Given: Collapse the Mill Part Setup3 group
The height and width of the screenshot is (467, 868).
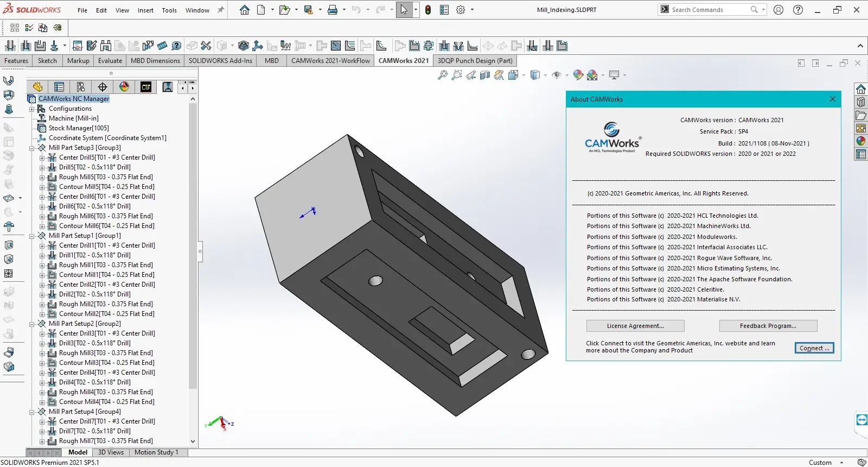Looking at the screenshot, I should pyautogui.click(x=32, y=148).
